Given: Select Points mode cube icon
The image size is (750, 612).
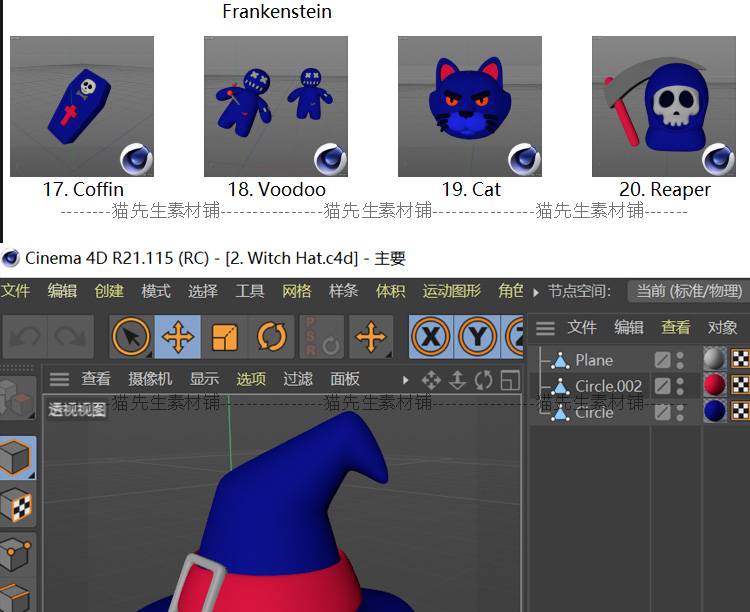Looking at the screenshot, I should (x=17, y=554).
